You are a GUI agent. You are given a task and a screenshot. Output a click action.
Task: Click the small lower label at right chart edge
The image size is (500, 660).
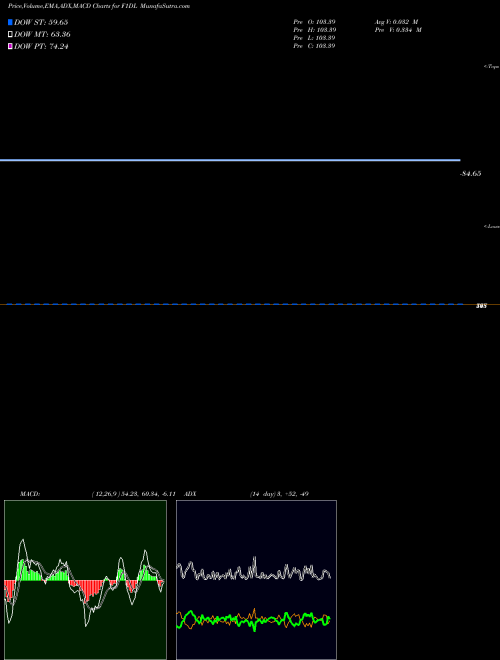click(x=492, y=226)
